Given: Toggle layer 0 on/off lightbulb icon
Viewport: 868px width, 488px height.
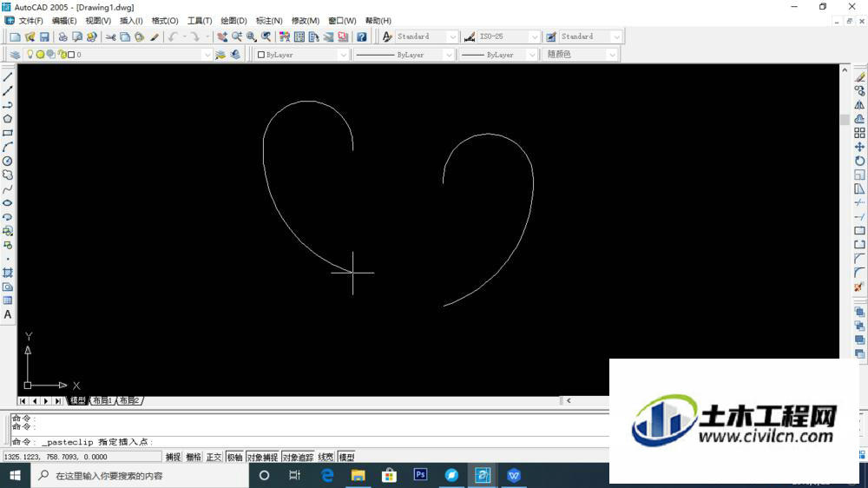Looking at the screenshot, I should click(x=30, y=55).
